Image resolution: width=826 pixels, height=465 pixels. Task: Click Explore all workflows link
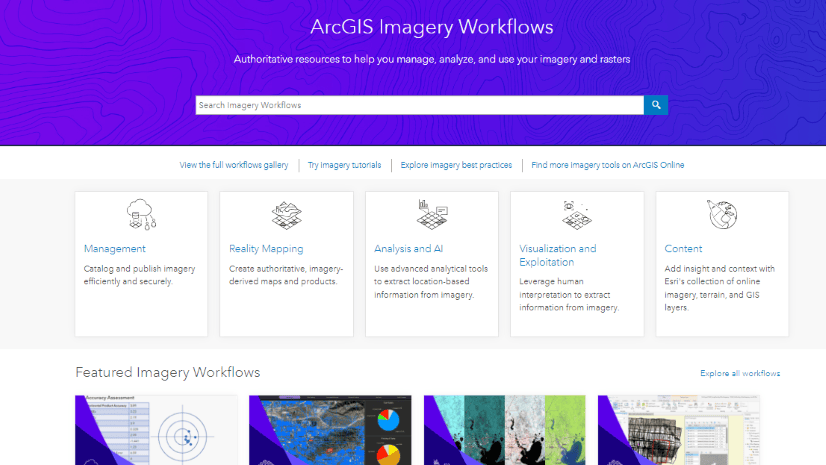740,373
